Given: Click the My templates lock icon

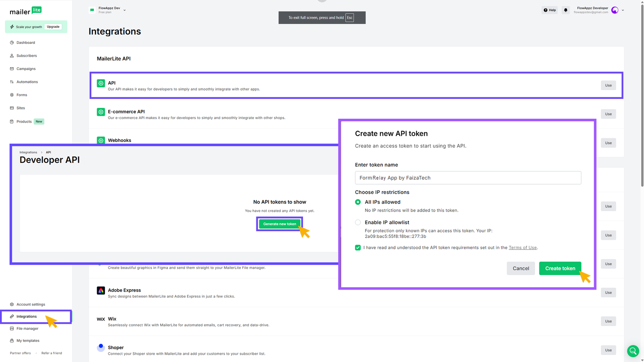Looking at the screenshot, I should (x=12, y=341).
